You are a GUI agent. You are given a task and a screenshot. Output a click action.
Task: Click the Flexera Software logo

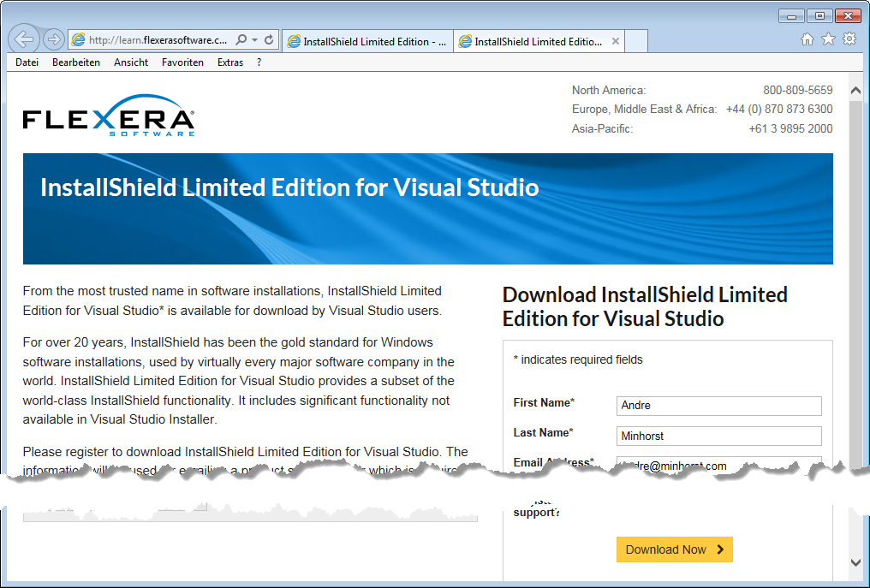tap(109, 116)
